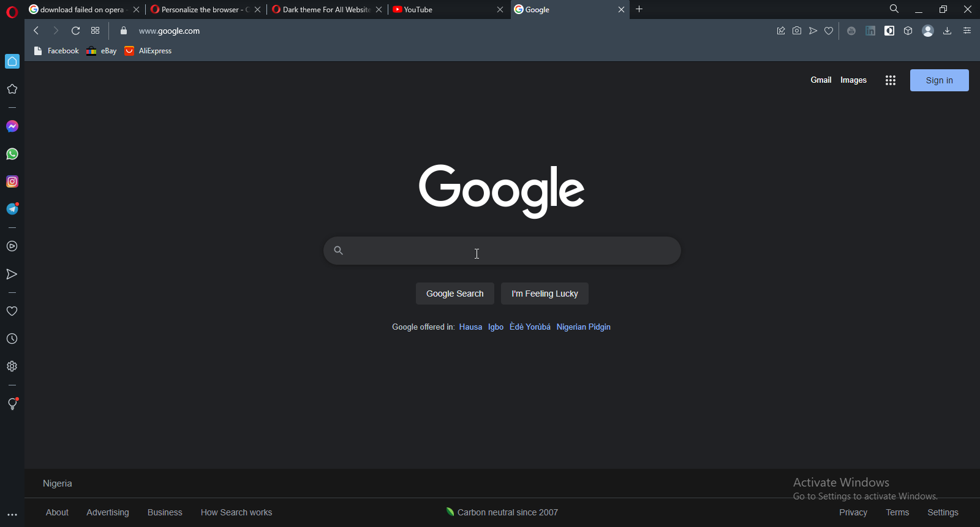Switch Google to Nigerian Pidgin
Viewport: 980px width, 527px height.
point(584,327)
